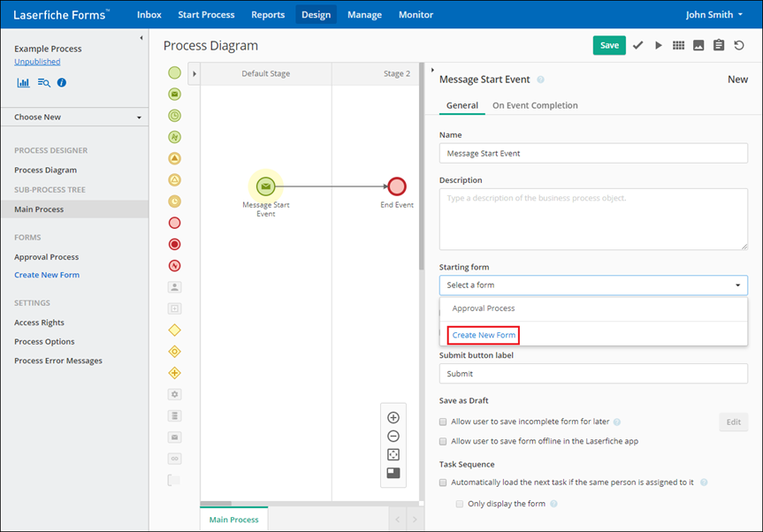Select the orange outlined-triangle Signal event icon
Viewport: 763px width, 532px height.
[x=175, y=180]
